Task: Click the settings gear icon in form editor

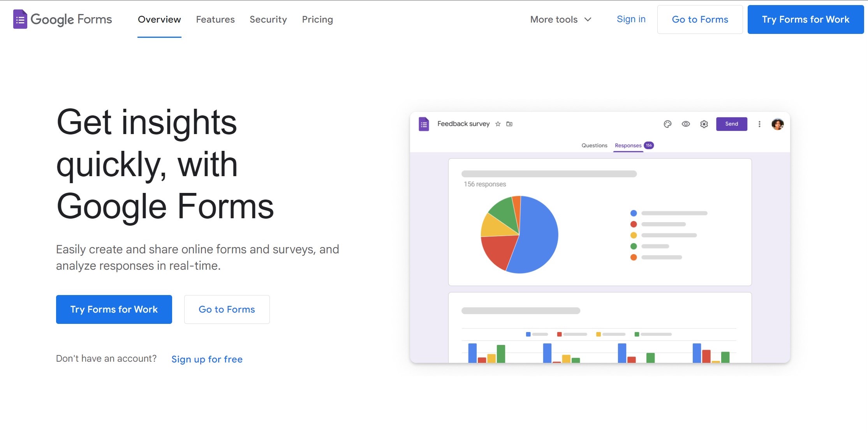Action: click(704, 124)
